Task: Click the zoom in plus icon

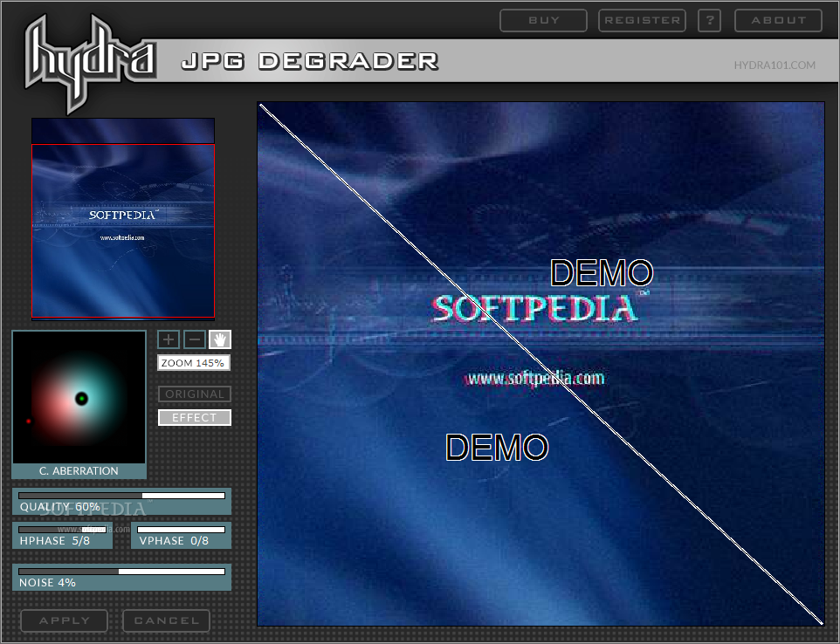Action: [169, 339]
